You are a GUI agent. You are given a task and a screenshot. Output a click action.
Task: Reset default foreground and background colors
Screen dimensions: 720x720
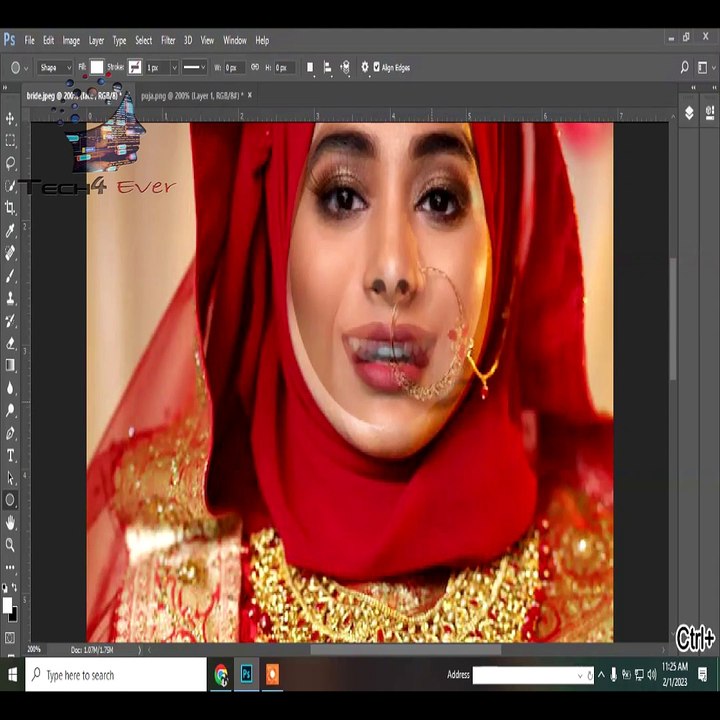click(x=5, y=587)
